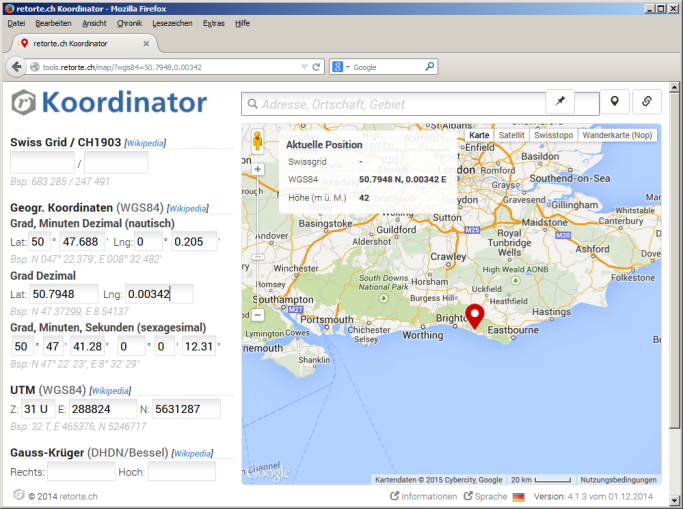This screenshot has width=683, height=509.
Task: Click the sexagesimal seconds field 12.31
Action: 199,347
